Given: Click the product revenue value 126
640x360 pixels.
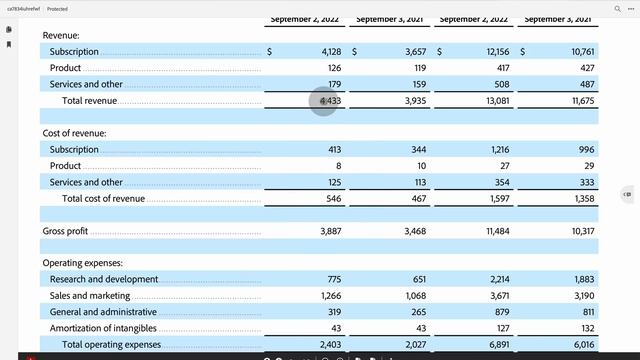Looking at the screenshot, I should tap(335, 68).
